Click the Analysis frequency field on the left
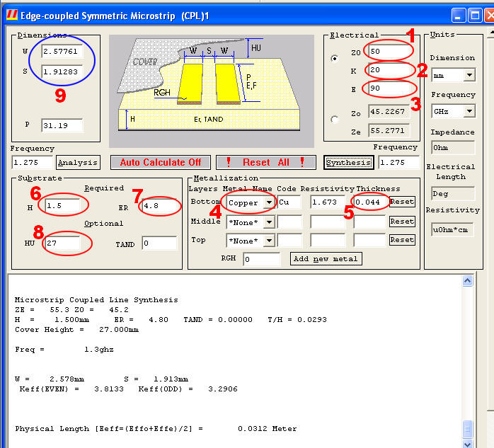Viewport: 494px width, 448px height. coord(32,163)
